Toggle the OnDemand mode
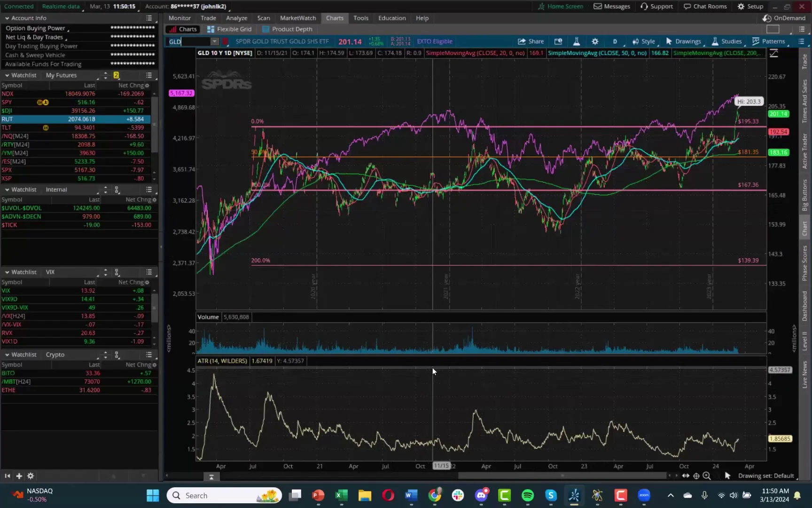Image resolution: width=812 pixels, height=508 pixels. point(784,18)
